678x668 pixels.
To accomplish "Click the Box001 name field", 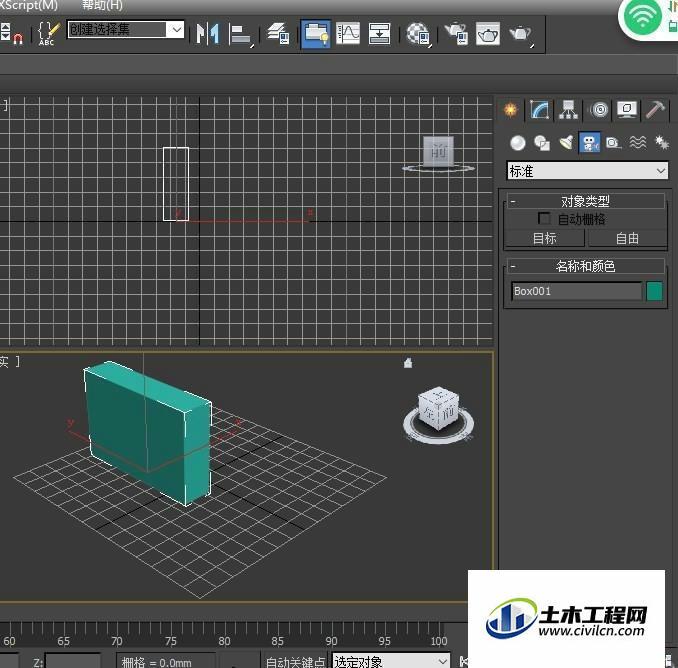I will point(576,291).
